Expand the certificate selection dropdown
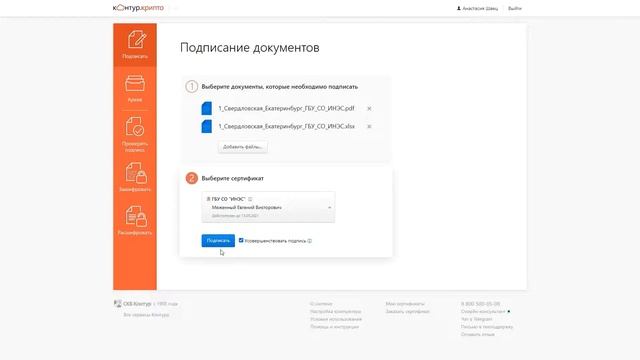 [268, 207]
